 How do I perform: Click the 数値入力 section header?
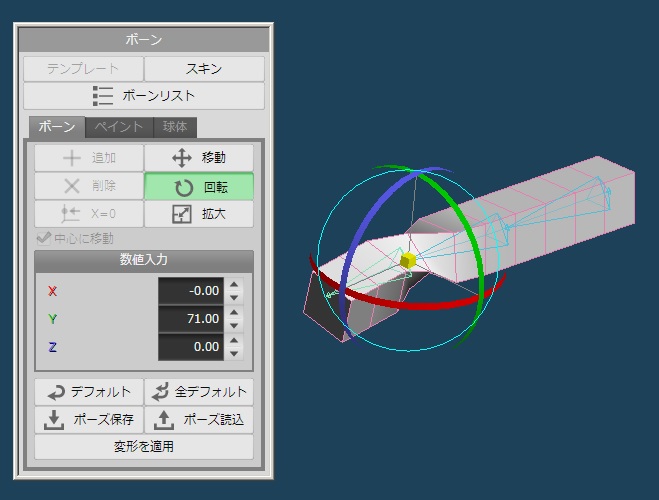pos(144,260)
